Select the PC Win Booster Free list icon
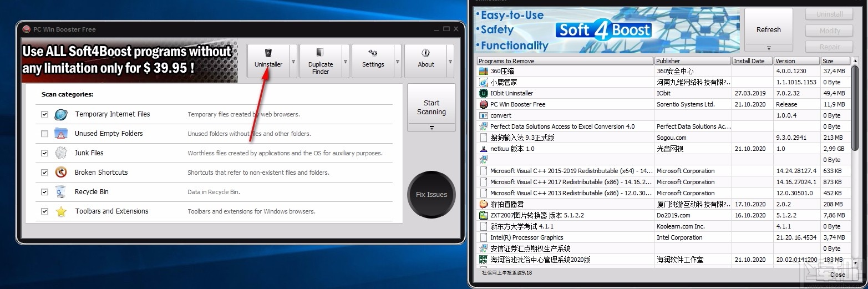The width and height of the screenshot is (868, 289). [483, 104]
